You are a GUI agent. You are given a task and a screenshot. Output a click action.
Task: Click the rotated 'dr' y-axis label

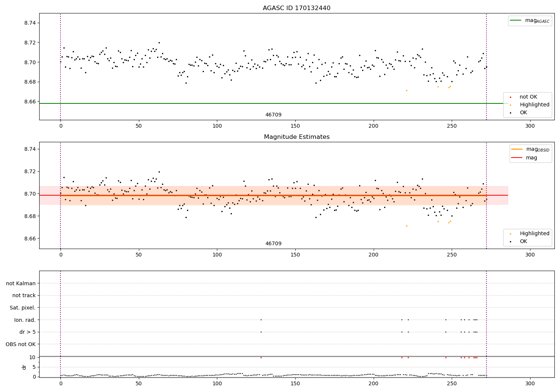tap(24, 367)
